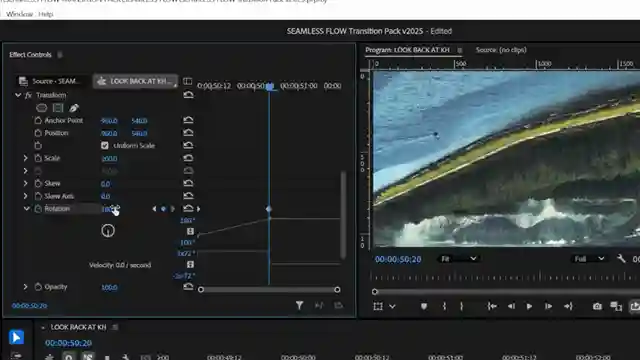Reset the Position parameter

(x=188, y=133)
